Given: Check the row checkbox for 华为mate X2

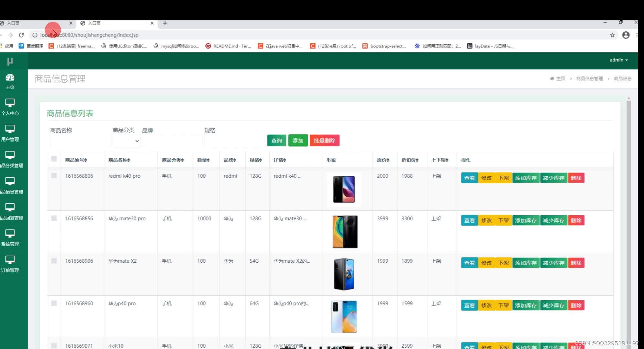Looking at the screenshot, I should 54,261.
